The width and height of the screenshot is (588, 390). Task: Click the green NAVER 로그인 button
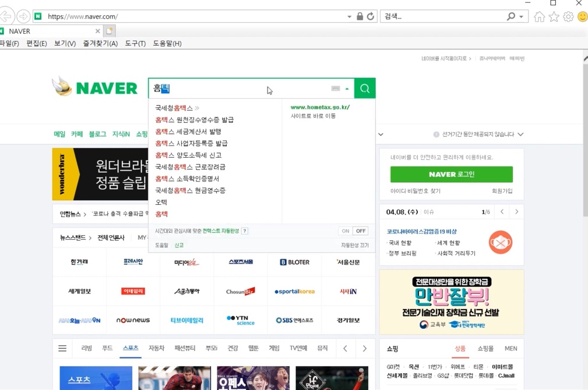pyautogui.click(x=452, y=174)
